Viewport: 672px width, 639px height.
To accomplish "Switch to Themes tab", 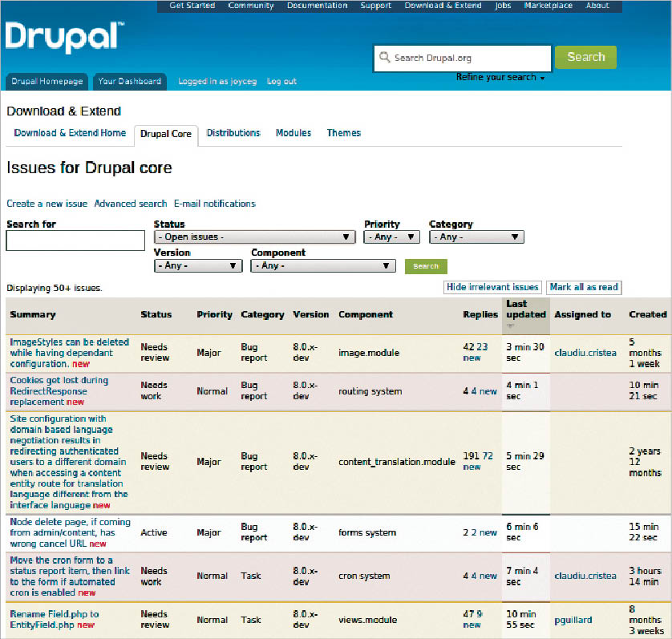I will 344,133.
